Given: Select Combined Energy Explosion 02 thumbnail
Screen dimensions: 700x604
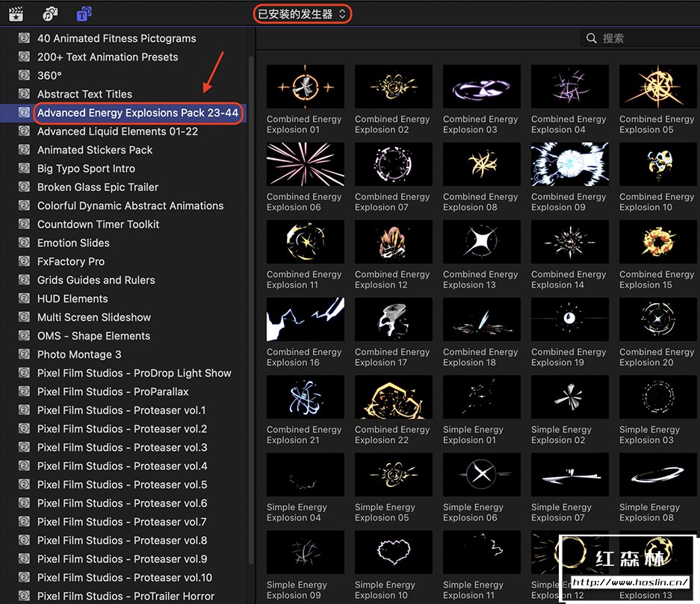Looking at the screenshot, I should click(x=393, y=87).
